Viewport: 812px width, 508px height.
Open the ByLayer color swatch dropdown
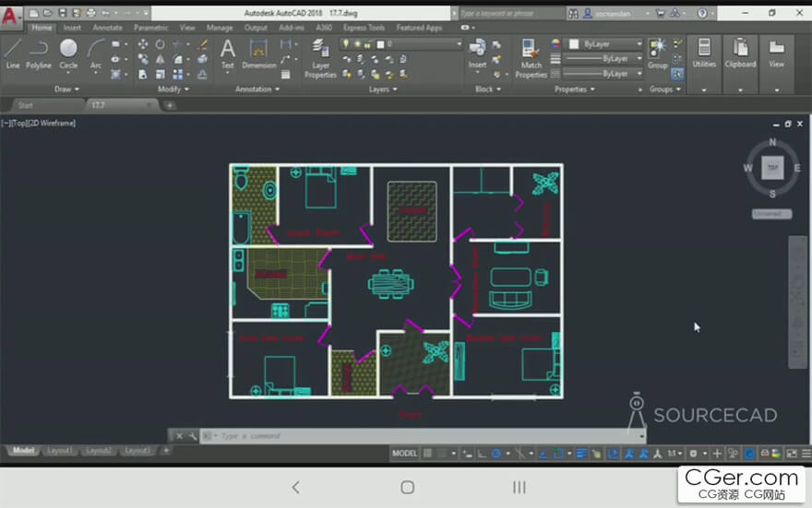point(605,44)
